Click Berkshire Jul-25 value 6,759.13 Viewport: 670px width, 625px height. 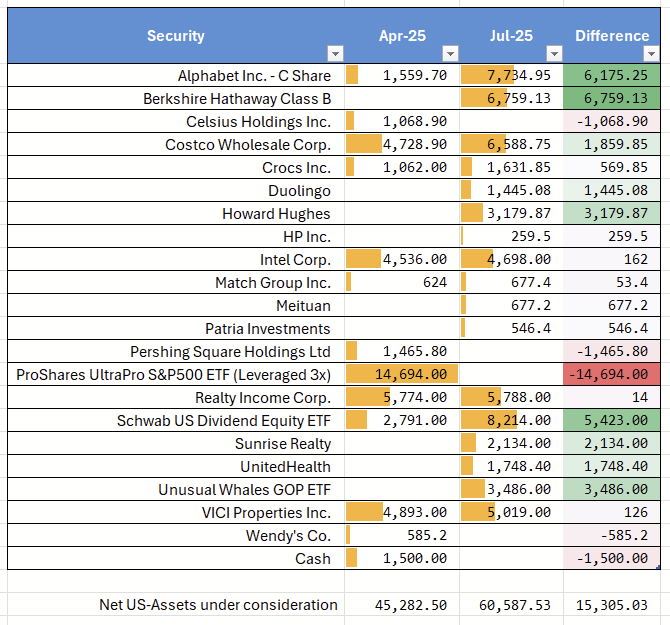pos(511,99)
